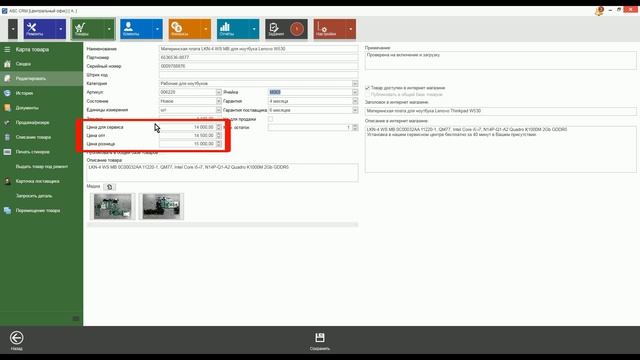Open the dark dropdown left of Ремонты
Image resolution: width=640 pixels, height=360 pixels.
(x=13, y=29)
